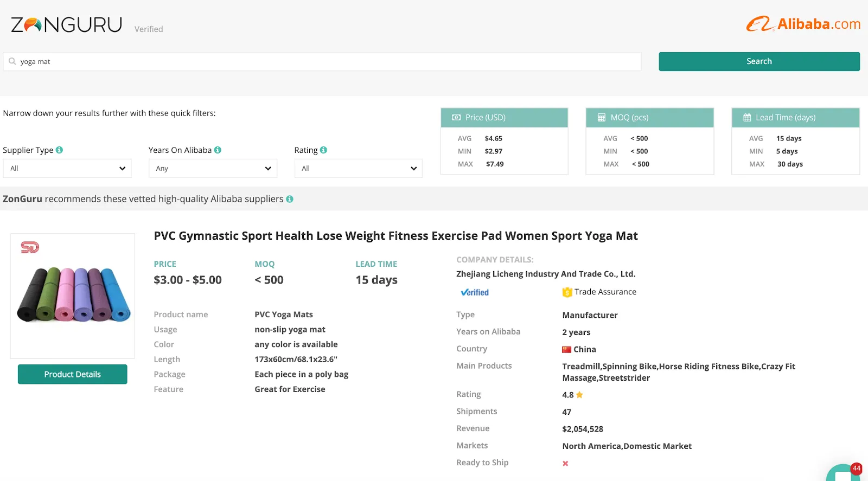This screenshot has height=481, width=868.
Task: Click Years On Alibaba info icon
Action: coord(218,150)
